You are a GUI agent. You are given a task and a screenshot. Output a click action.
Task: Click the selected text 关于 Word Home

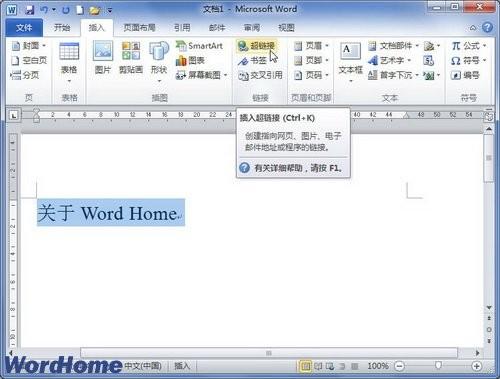(x=111, y=213)
